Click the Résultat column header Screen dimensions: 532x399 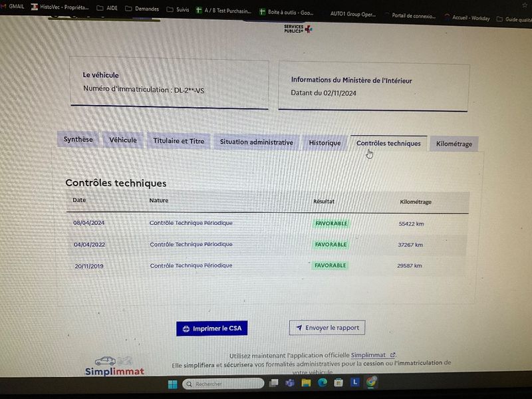(x=324, y=201)
